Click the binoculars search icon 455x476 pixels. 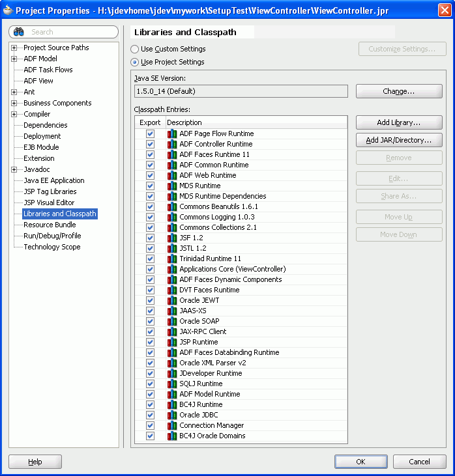(x=19, y=32)
